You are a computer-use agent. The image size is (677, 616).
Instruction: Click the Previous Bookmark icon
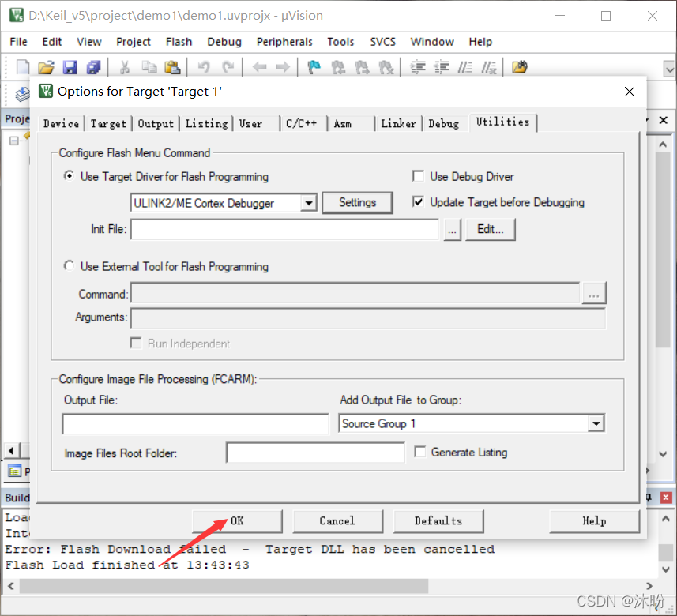click(337, 67)
